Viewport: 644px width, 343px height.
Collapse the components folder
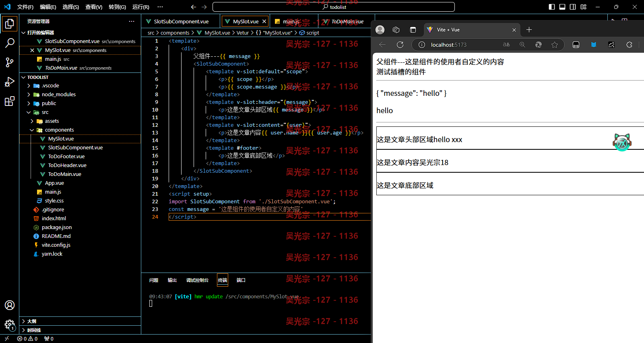tap(32, 130)
